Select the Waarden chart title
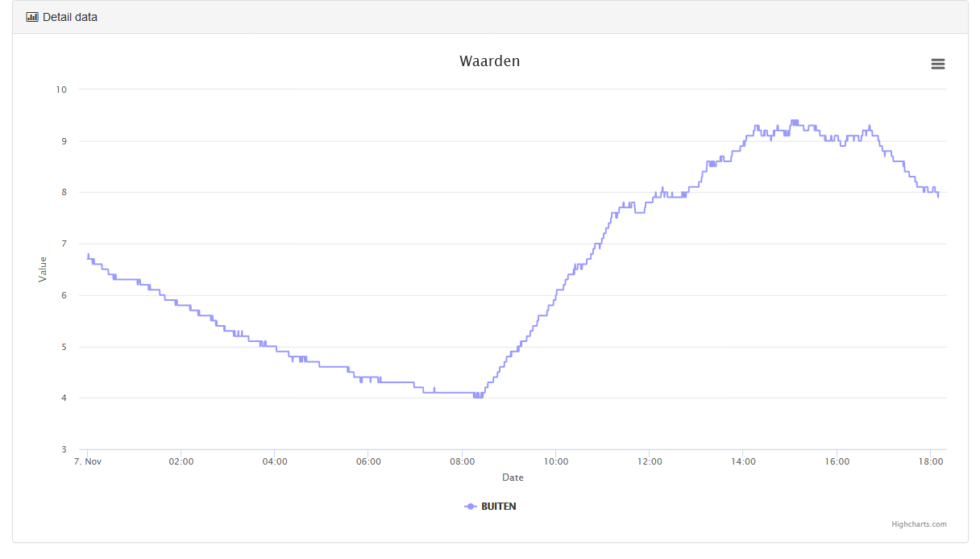Viewport: 980px width, 559px height. pos(489,61)
